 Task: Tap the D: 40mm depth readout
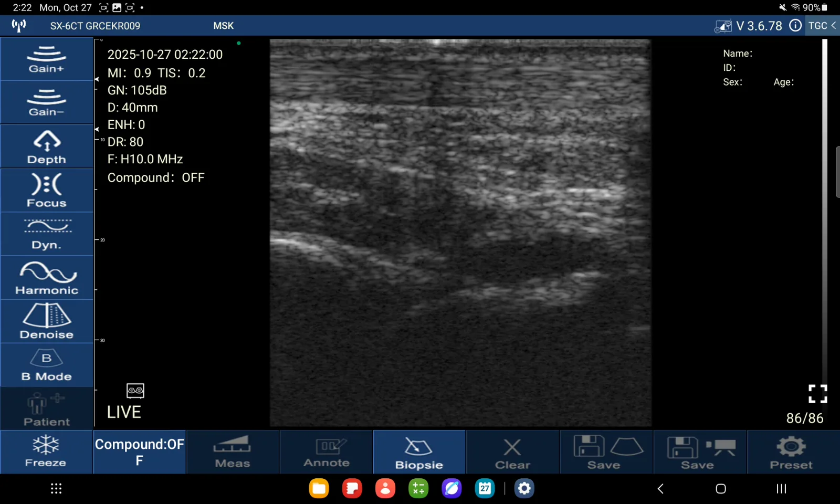click(133, 108)
